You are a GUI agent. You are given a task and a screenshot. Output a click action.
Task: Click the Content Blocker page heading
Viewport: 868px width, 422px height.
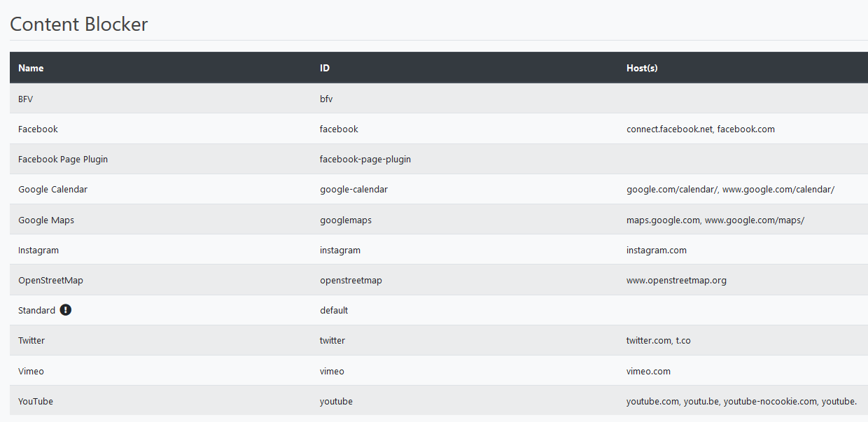pyautogui.click(x=79, y=24)
